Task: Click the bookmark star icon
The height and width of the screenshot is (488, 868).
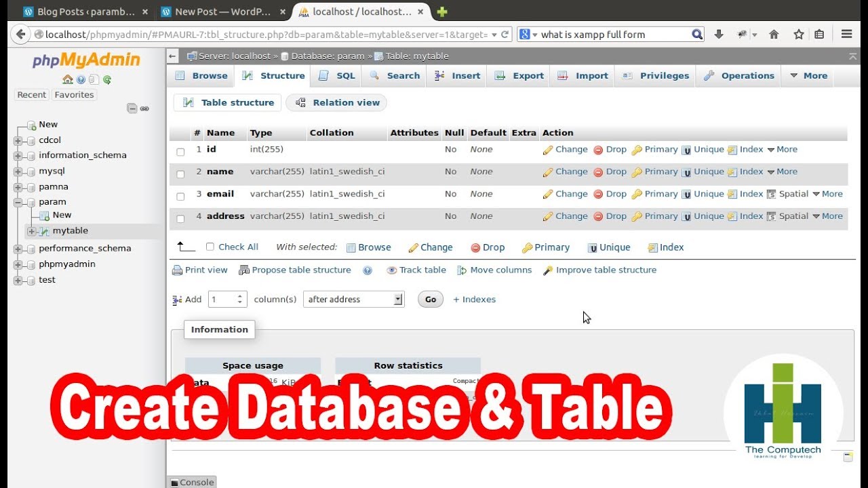Action: (799, 35)
